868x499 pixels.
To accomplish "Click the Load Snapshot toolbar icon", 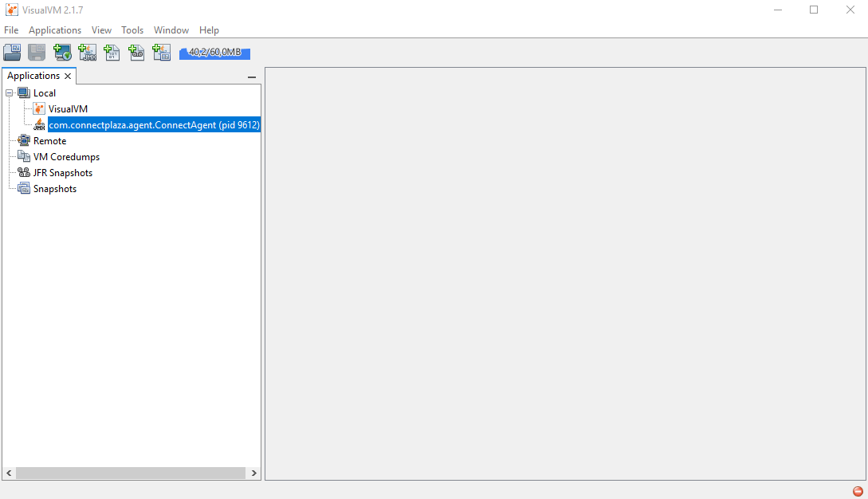I will [12, 53].
